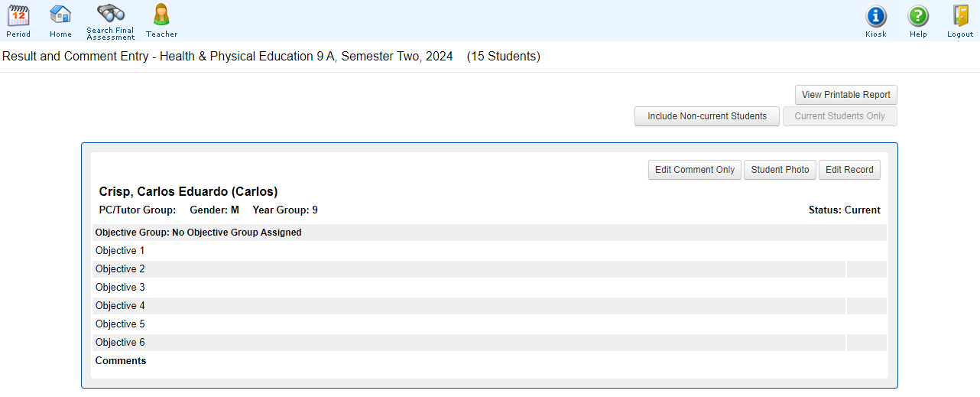
Task: Select Current Students Only button
Action: tap(839, 116)
